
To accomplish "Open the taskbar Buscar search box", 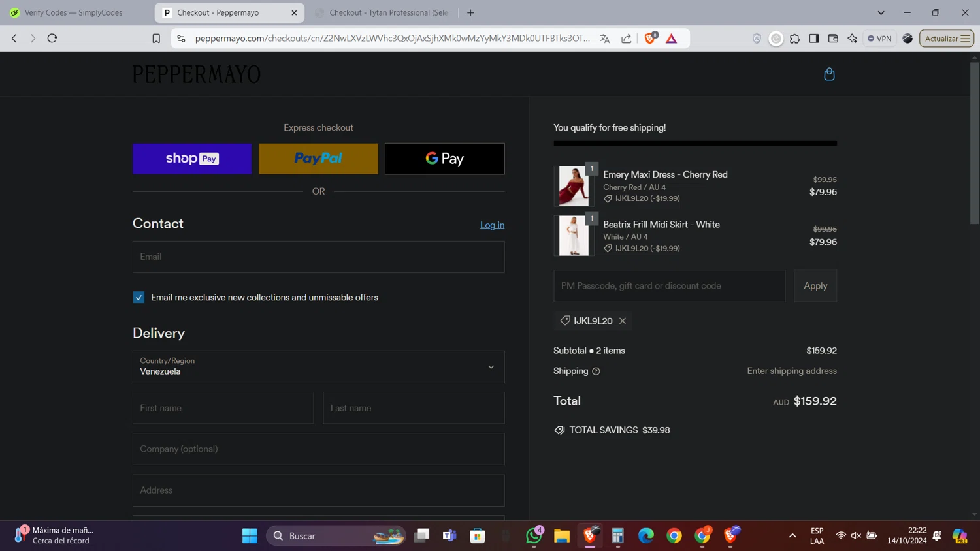I will [x=336, y=536].
